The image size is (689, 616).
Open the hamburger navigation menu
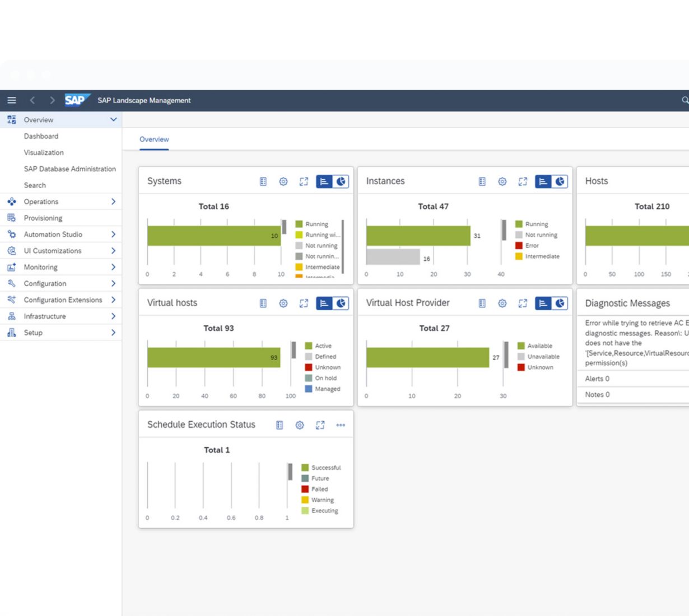pyautogui.click(x=11, y=100)
